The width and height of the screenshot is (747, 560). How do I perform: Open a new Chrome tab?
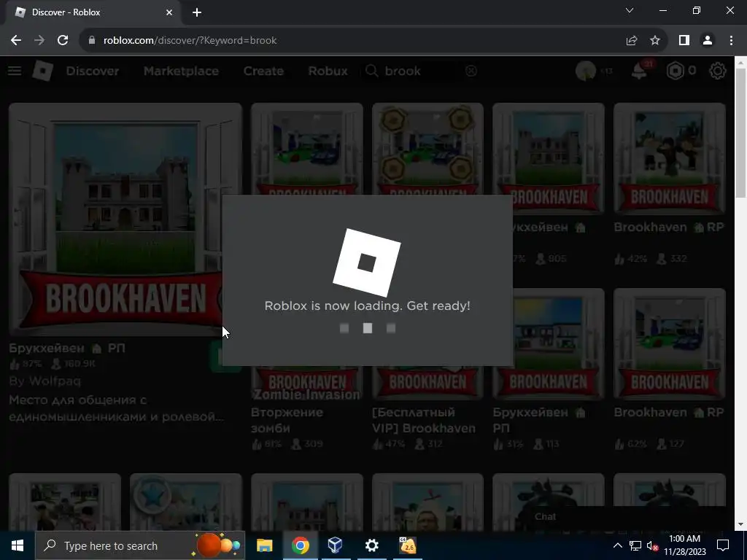click(x=197, y=12)
